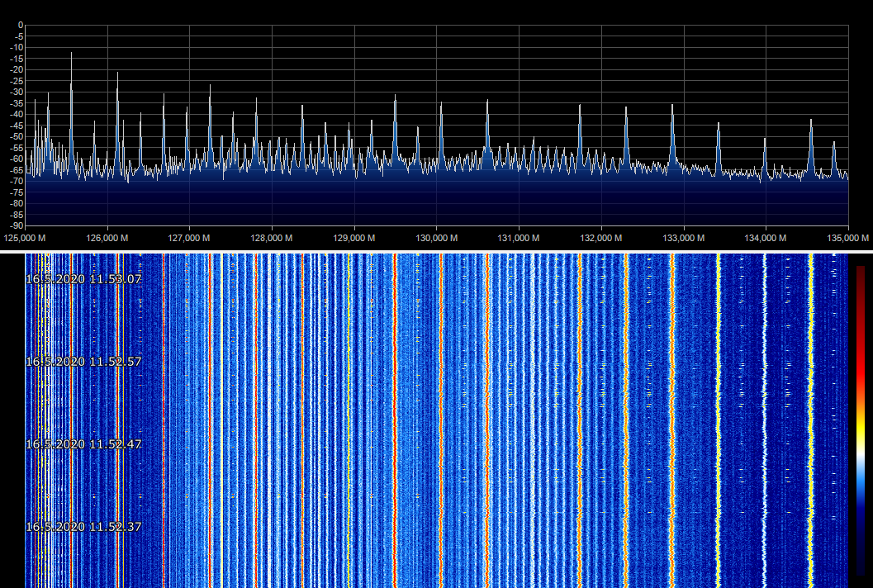The width and height of the screenshot is (873, 588).
Task: Click the thin red waterfall trace near 126.7 MHz
Action: pyautogui.click(x=164, y=413)
